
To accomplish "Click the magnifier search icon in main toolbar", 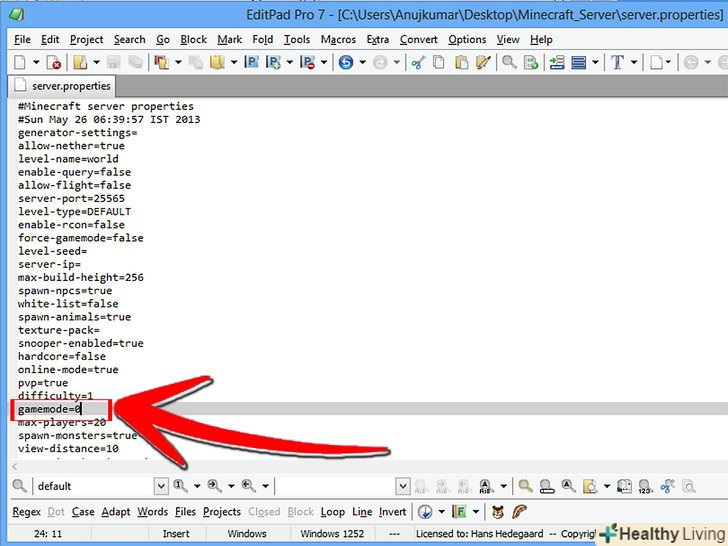I will [509, 62].
